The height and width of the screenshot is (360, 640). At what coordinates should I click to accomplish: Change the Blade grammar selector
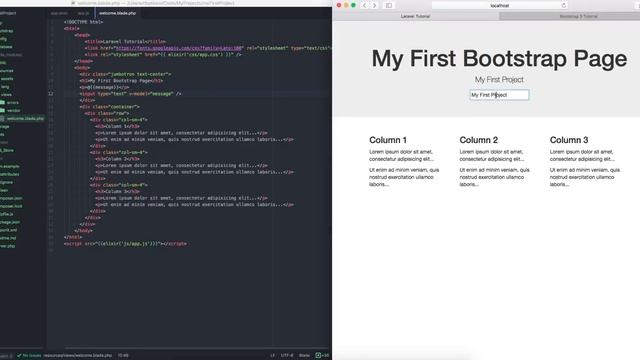(304, 356)
